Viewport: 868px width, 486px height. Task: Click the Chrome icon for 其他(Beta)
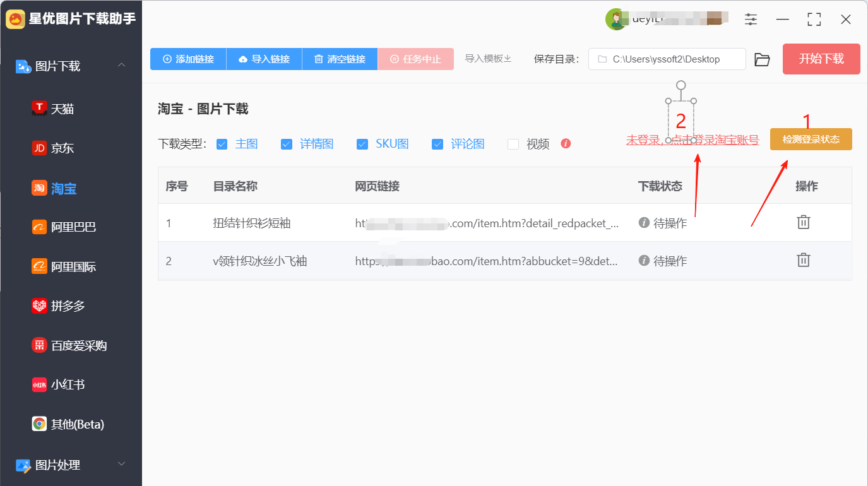click(40, 424)
